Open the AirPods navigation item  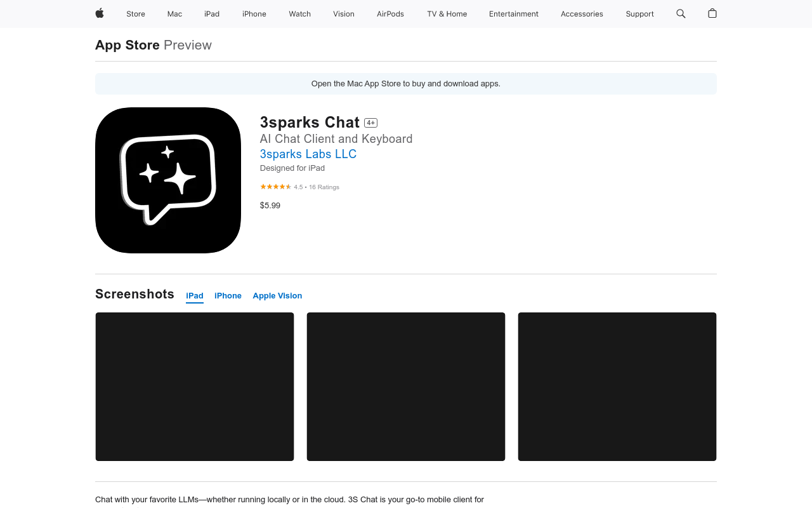[x=390, y=14]
